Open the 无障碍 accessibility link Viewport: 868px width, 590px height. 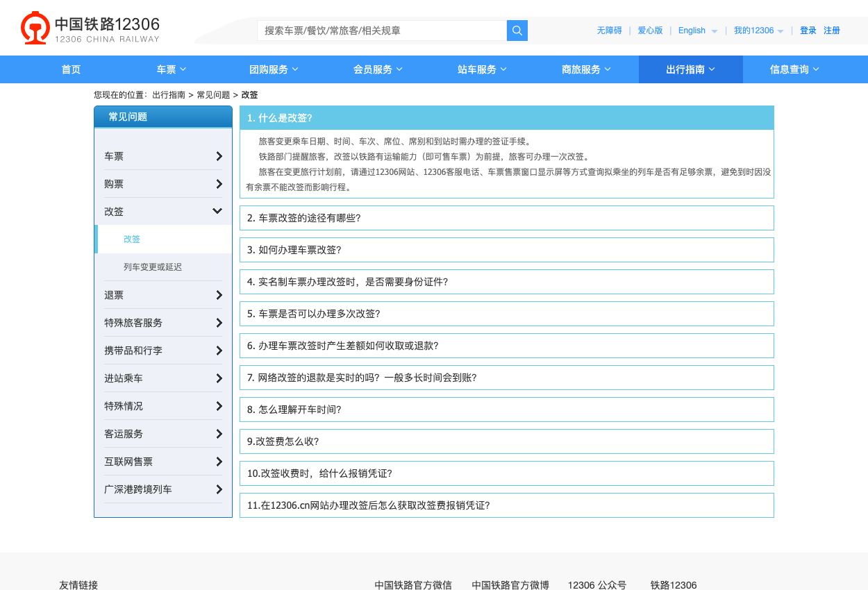pos(609,31)
